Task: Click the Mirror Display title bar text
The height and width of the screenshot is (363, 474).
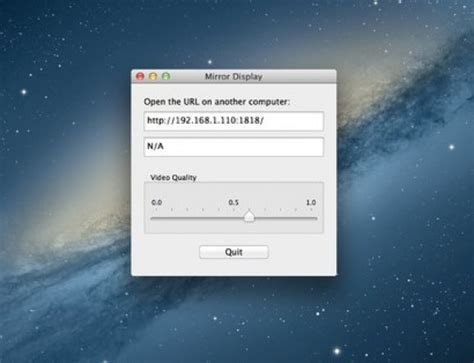Action: (234, 77)
